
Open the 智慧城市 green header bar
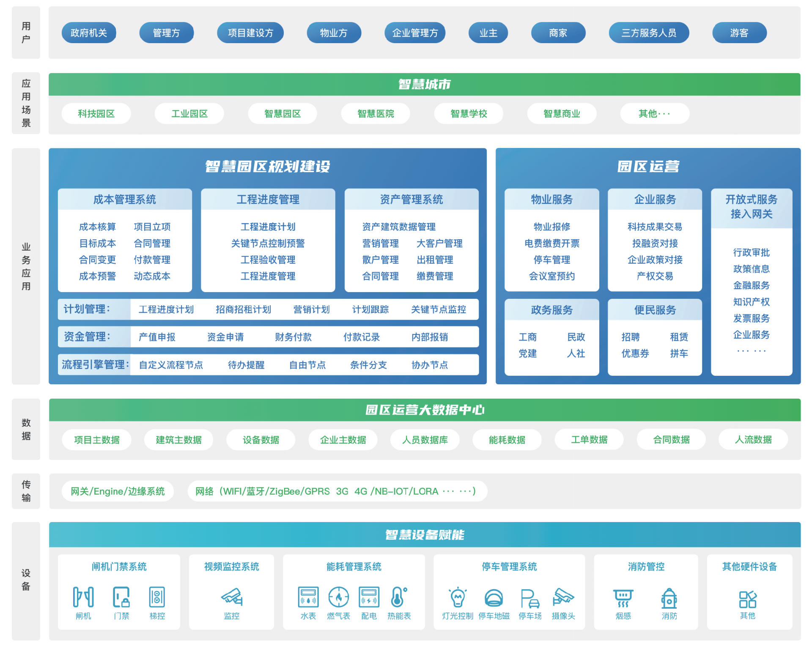click(x=424, y=85)
